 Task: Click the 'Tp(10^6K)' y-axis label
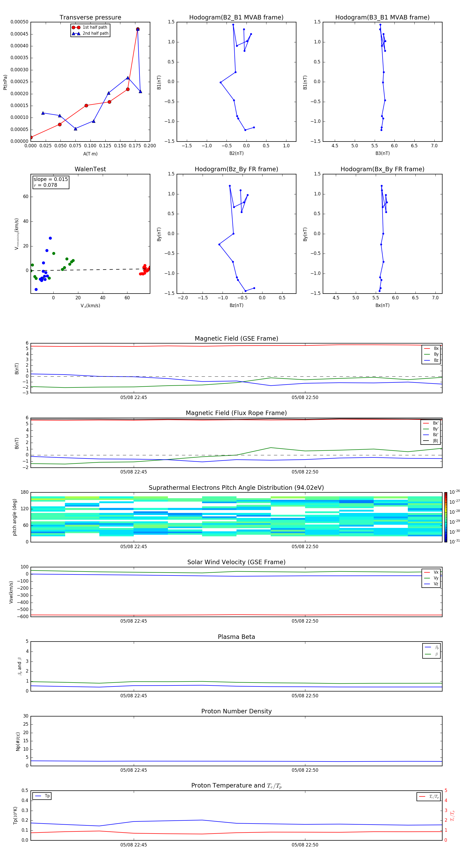(x=15, y=815)
